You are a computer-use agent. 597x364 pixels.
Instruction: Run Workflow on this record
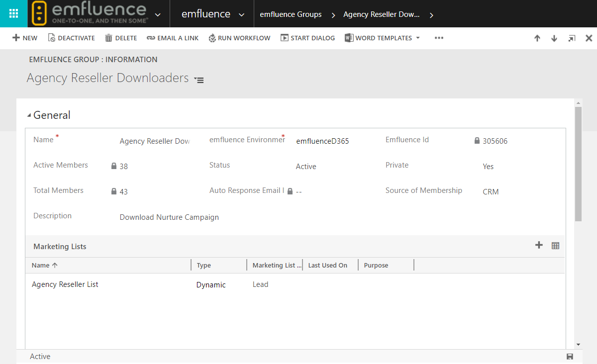pyautogui.click(x=239, y=38)
